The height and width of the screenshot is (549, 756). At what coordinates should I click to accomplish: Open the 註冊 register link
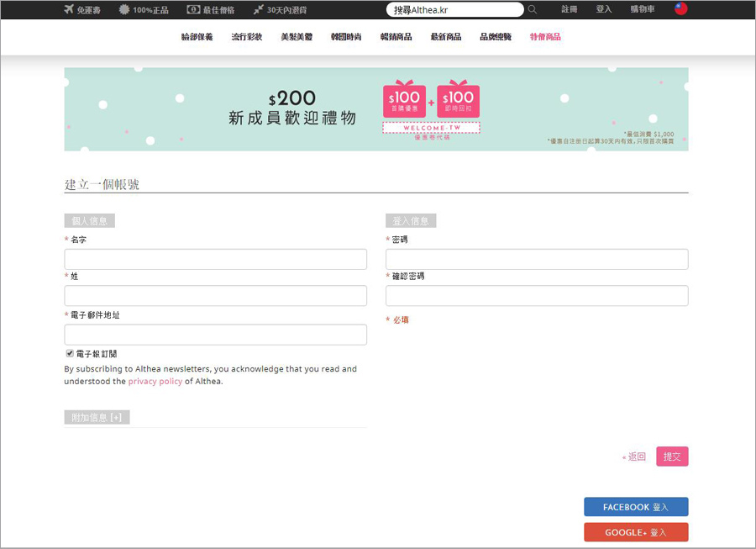coord(569,9)
